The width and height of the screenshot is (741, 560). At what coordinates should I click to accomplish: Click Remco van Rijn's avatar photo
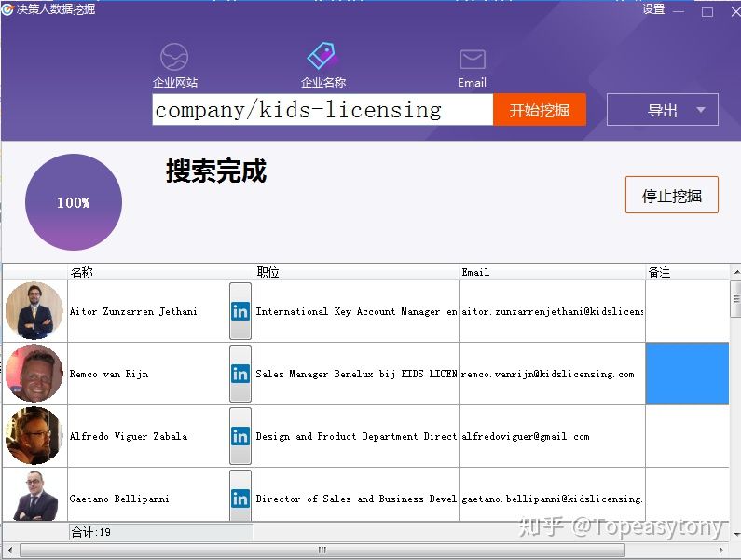[x=34, y=373]
